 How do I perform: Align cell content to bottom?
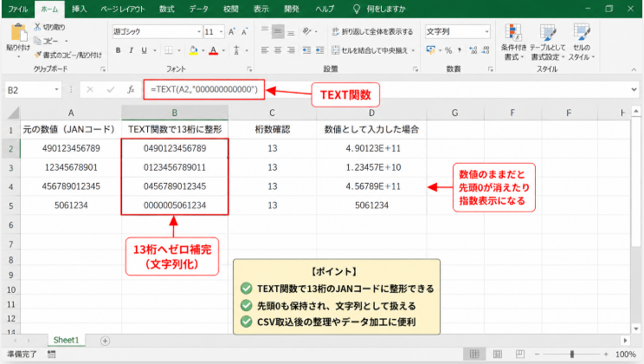point(291,31)
